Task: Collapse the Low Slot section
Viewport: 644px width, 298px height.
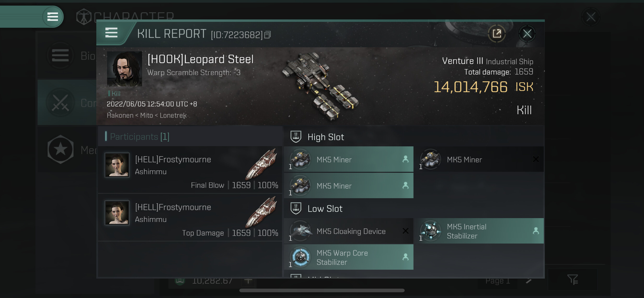Action: tap(324, 209)
